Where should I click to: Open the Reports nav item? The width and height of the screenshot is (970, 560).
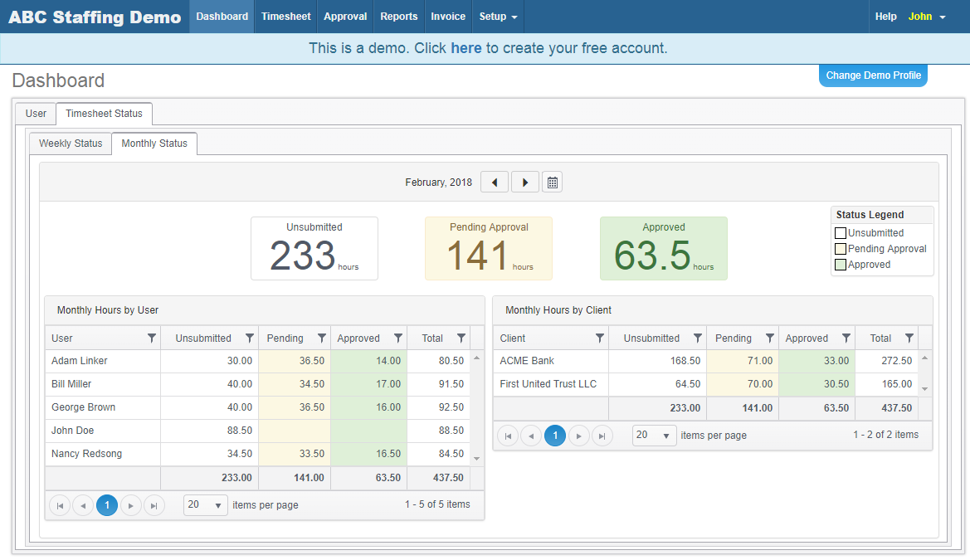[399, 17]
